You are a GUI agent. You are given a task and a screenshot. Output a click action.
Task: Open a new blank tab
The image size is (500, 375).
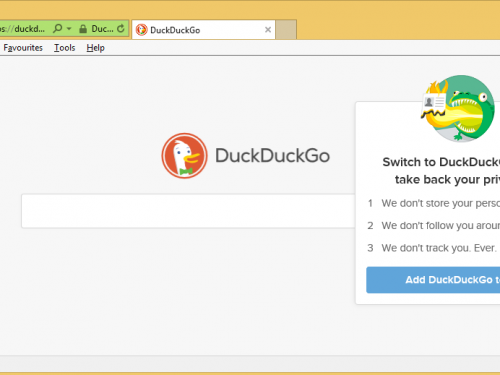[286, 30]
